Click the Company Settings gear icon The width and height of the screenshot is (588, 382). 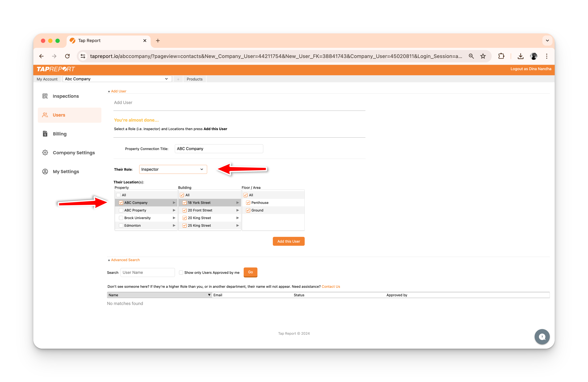[45, 153]
